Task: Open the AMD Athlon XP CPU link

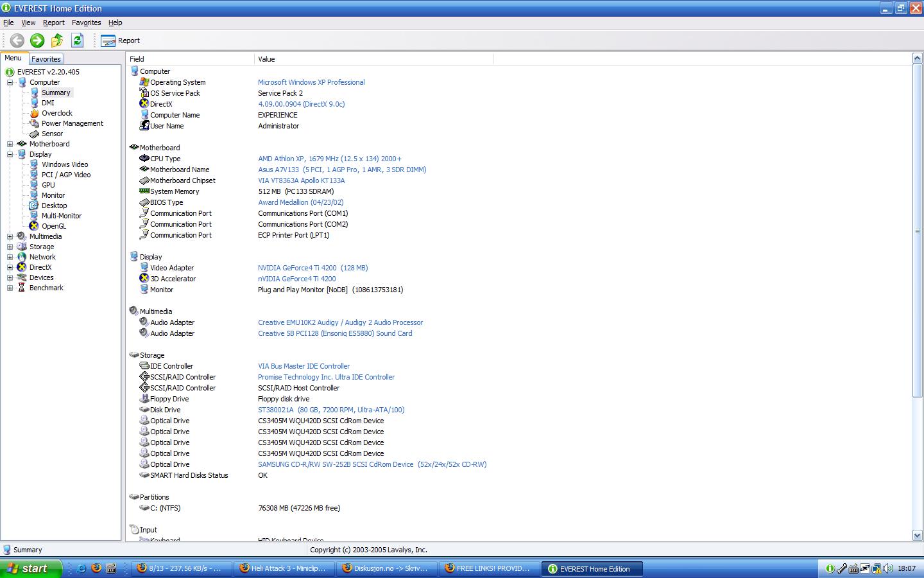Action: tap(330, 159)
